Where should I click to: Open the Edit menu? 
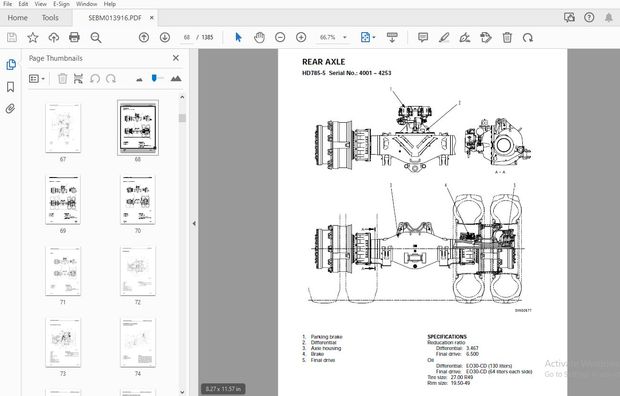[23, 4]
